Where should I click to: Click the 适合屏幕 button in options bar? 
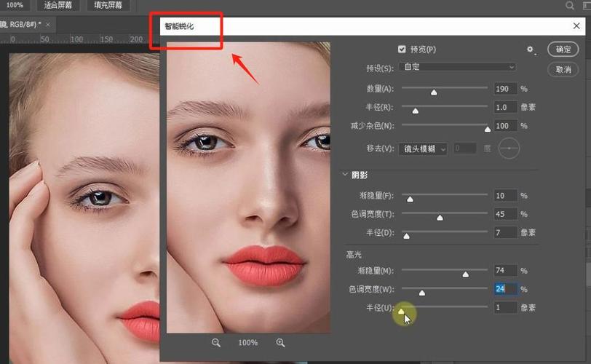[58, 5]
